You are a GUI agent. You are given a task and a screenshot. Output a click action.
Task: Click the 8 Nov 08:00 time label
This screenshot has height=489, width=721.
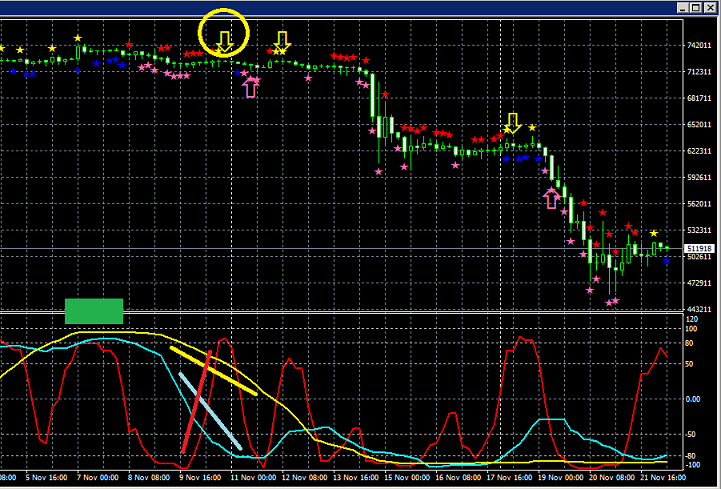pos(149,477)
